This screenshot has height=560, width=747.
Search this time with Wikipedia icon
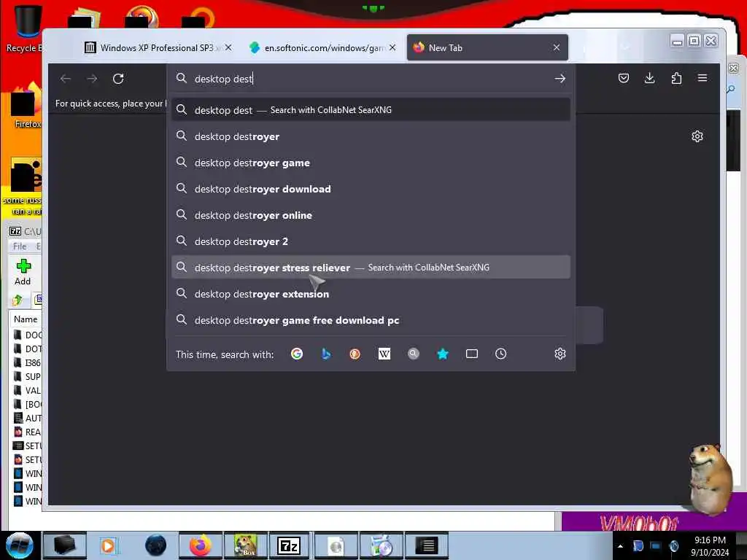point(384,354)
